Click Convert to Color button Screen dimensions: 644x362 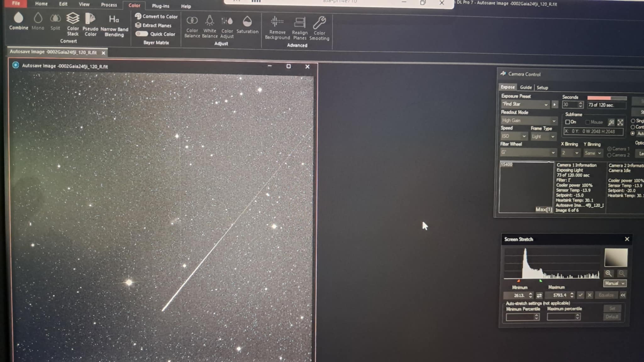click(156, 16)
